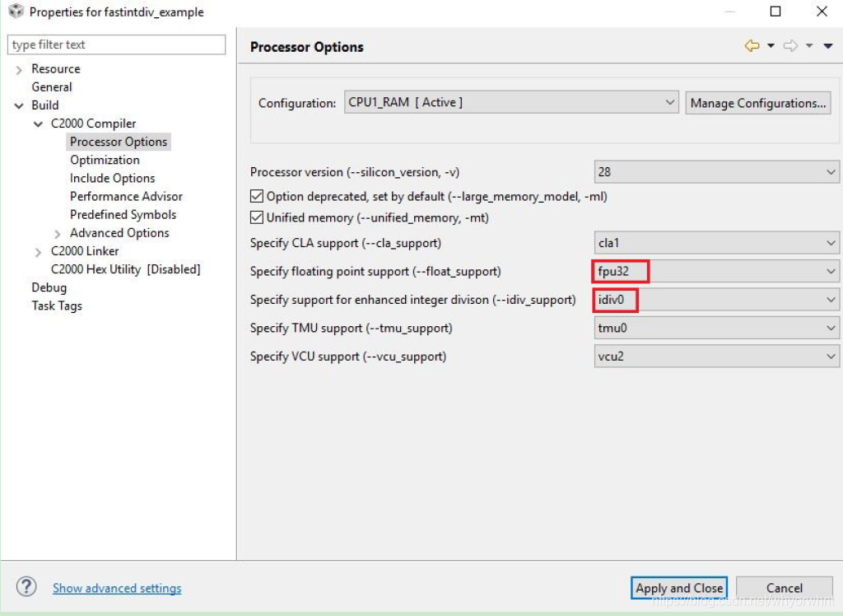Select Performance Advisor tree item
The width and height of the screenshot is (843, 616).
pyautogui.click(x=126, y=196)
